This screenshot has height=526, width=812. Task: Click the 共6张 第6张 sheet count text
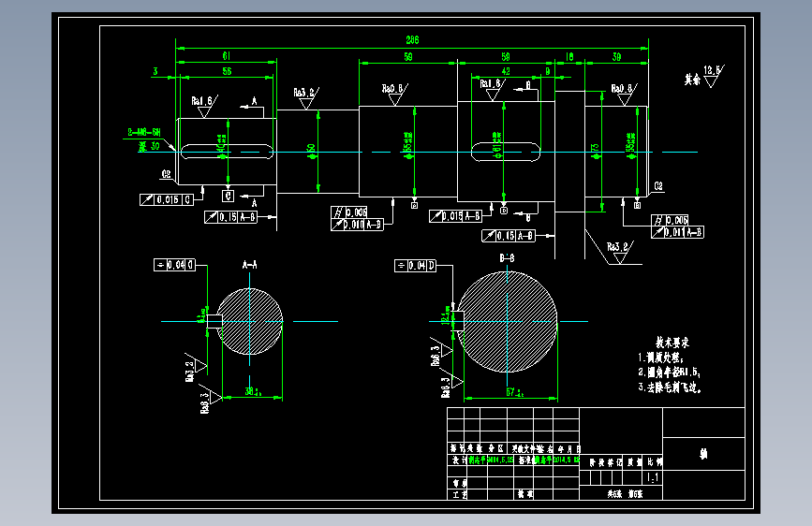pyautogui.click(x=626, y=494)
